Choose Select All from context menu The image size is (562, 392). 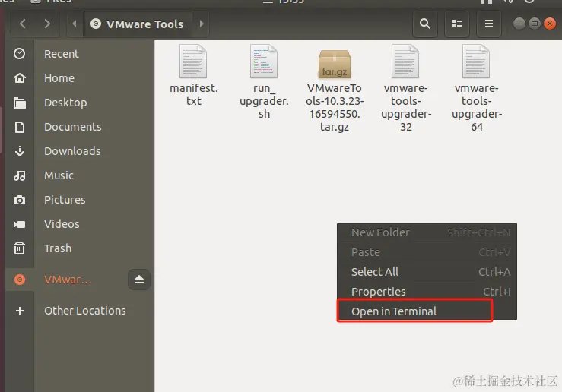427,272
